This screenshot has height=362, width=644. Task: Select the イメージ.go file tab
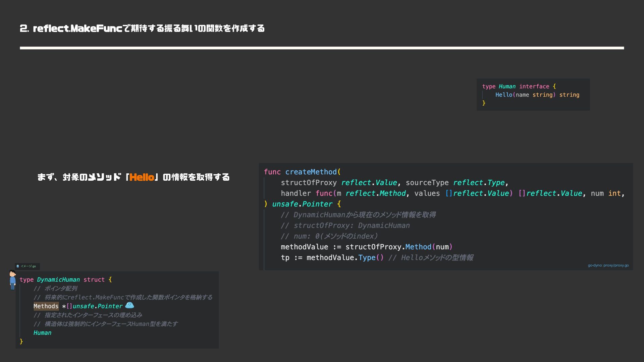click(27, 266)
